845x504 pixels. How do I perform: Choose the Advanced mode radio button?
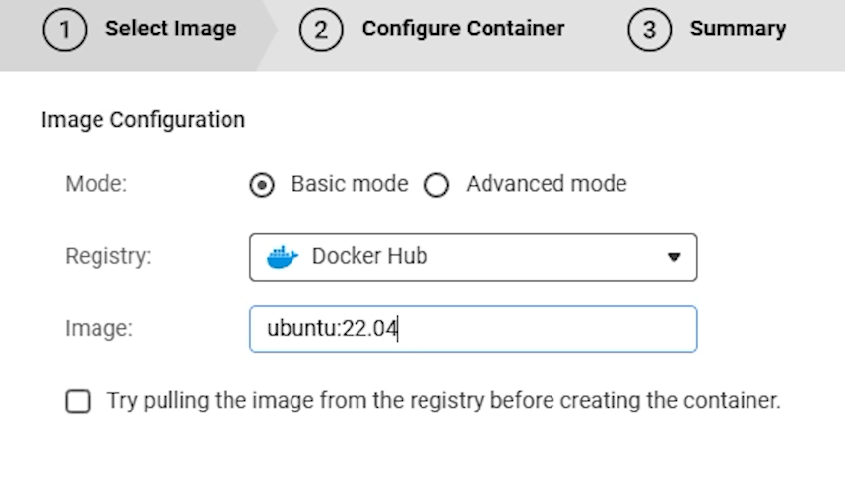[436, 185]
